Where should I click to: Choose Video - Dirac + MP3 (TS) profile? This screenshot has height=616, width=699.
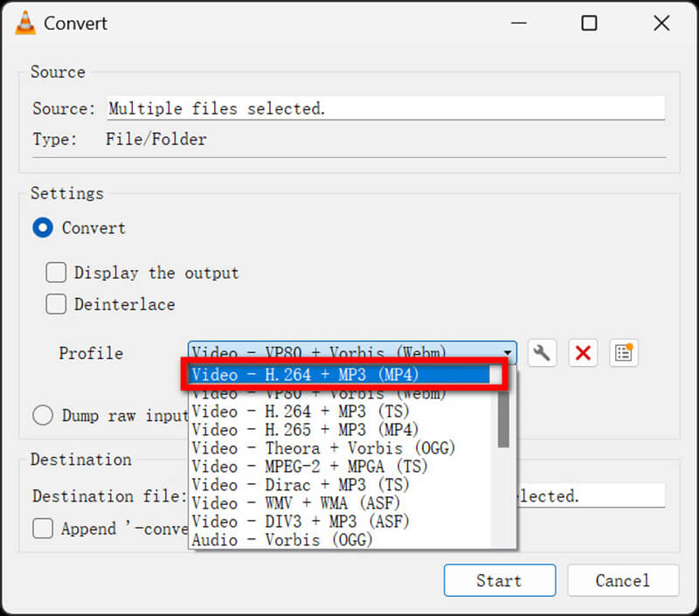tap(341, 485)
